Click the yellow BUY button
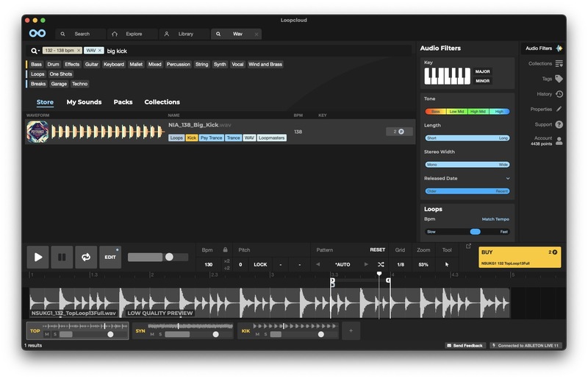Screen dimensions: 588x379 [x=519, y=257]
